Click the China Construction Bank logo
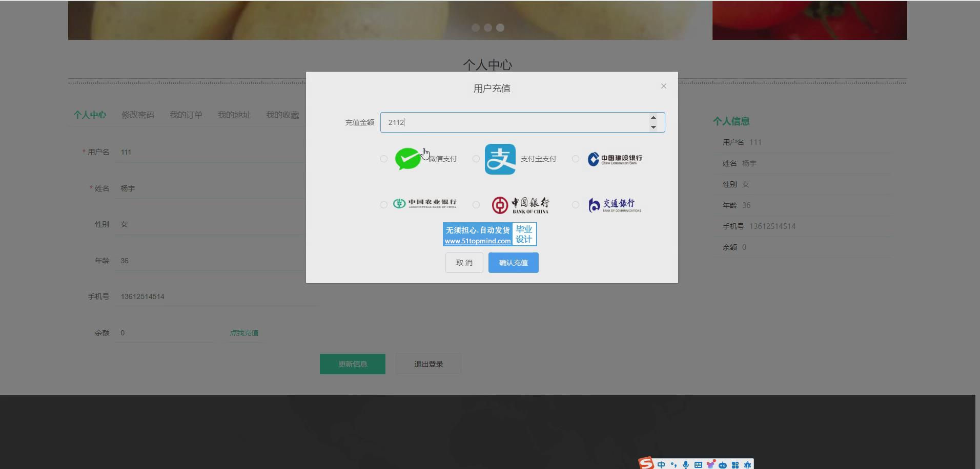 click(615, 159)
